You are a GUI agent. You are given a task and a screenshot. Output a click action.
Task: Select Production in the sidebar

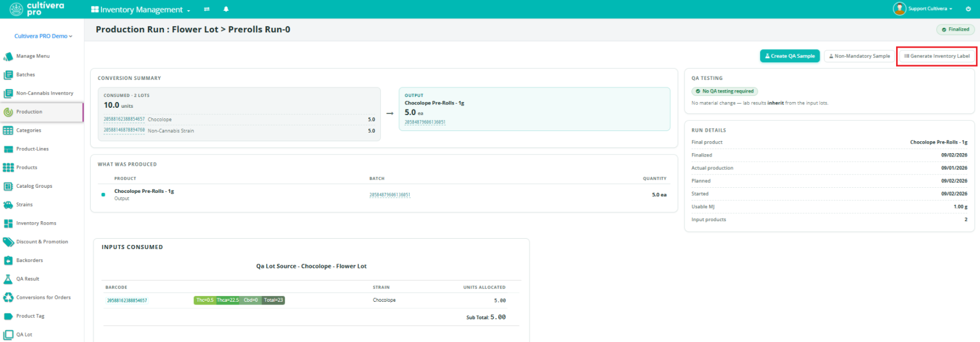pyautogui.click(x=42, y=112)
